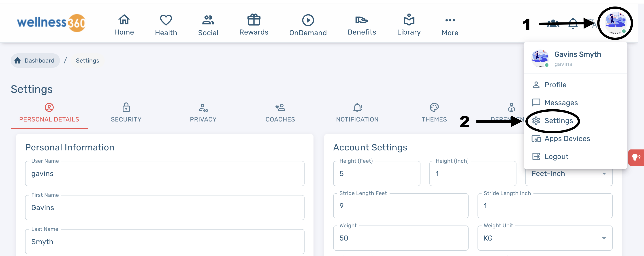
Task: Open the Health heart icon
Action: (x=166, y=20)
